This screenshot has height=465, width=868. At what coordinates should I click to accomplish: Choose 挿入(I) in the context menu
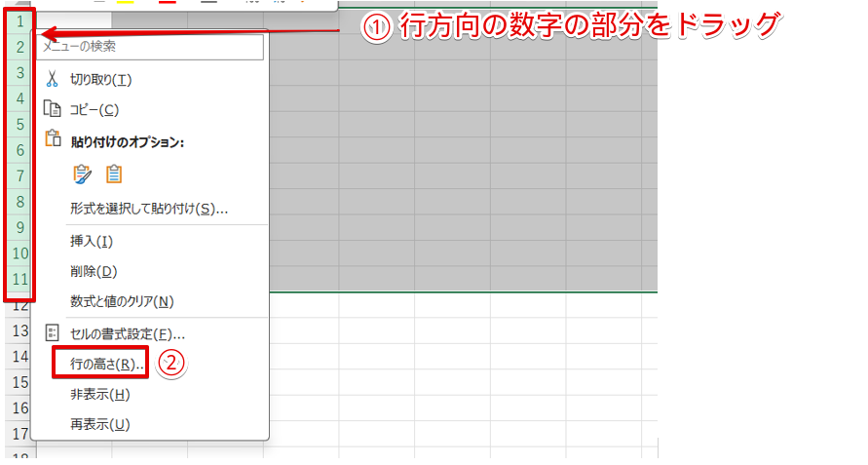92,241
